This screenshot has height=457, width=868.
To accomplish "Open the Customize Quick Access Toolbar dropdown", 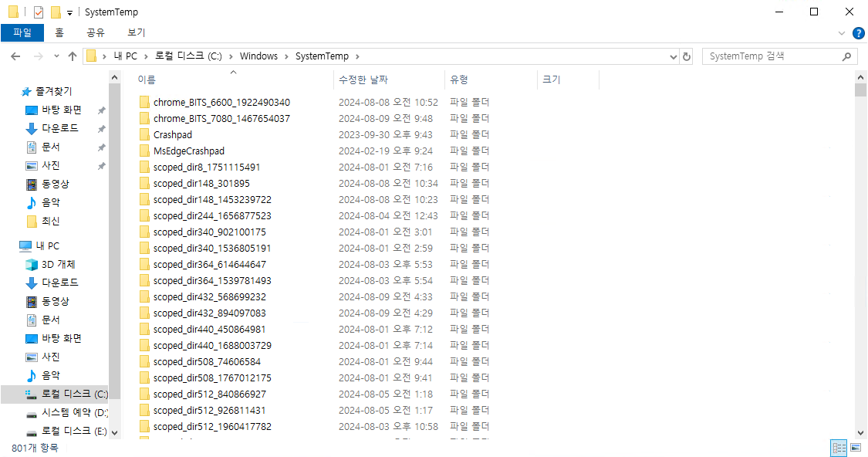I will (69, 12).
